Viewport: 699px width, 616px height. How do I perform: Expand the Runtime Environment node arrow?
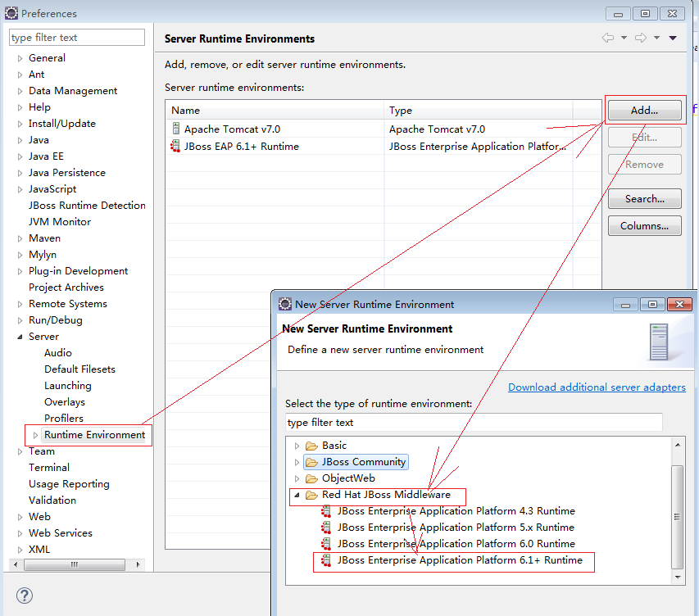tap(35, 436)
